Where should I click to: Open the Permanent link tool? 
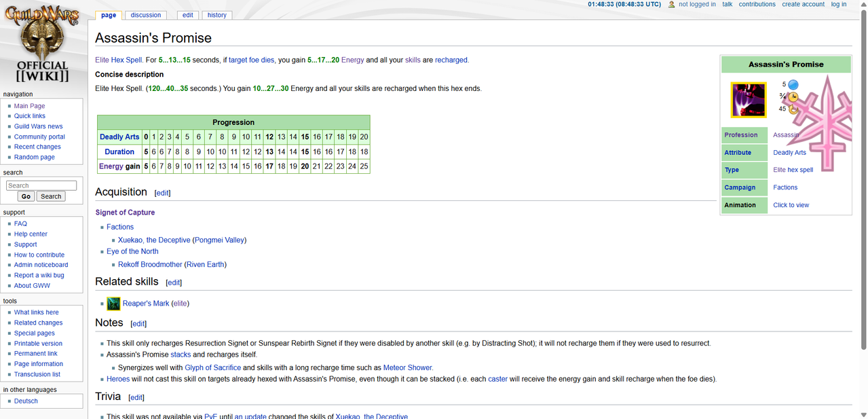click(36, 354)
